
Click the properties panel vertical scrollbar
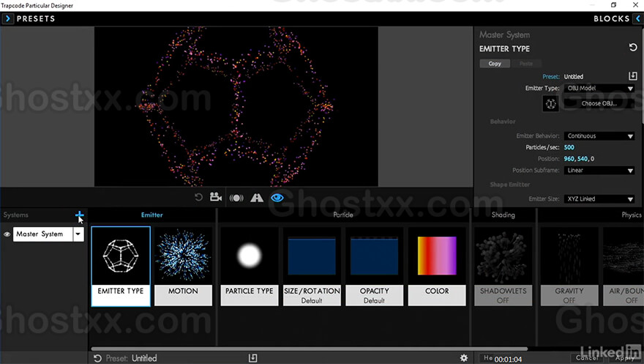click(x=643, y=76)
